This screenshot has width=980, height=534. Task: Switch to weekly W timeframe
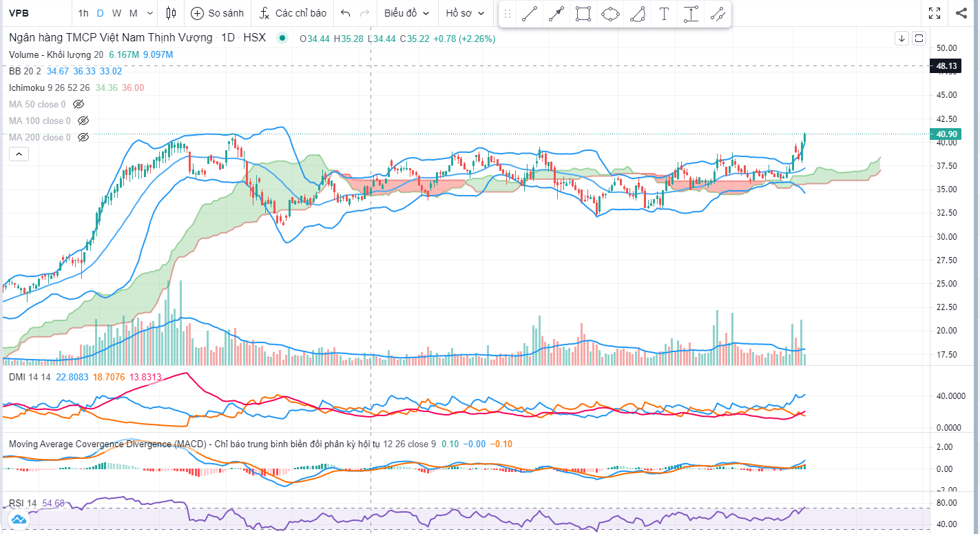116,13
